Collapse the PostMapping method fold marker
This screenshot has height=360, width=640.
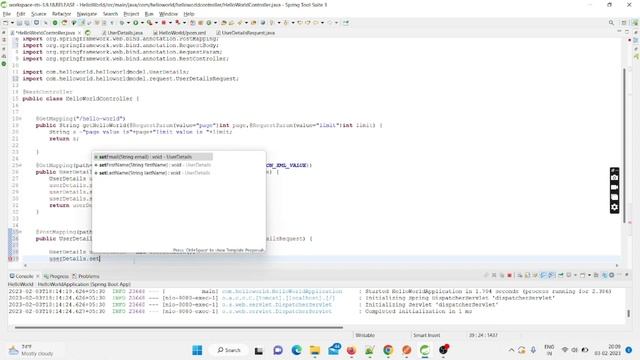click(x=20, y=232)
